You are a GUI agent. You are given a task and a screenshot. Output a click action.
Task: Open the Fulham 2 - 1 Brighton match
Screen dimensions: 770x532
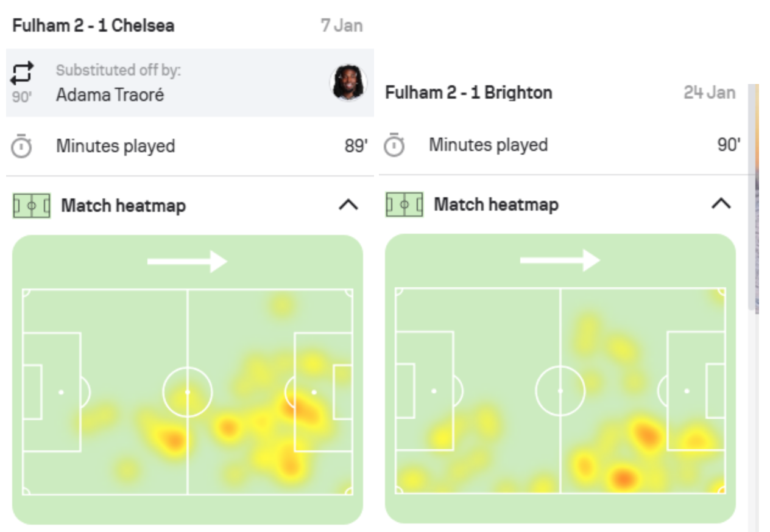click(468, 93)
